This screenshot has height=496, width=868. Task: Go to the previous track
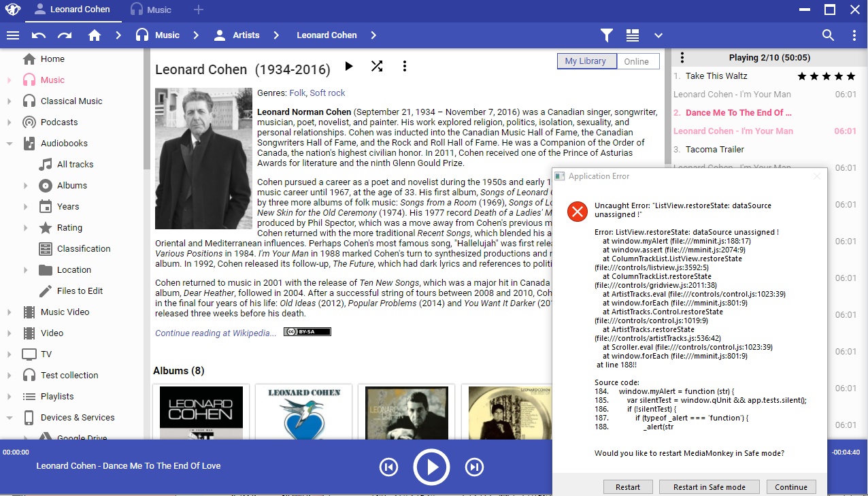pyautogui.click(x=388, y=467)
